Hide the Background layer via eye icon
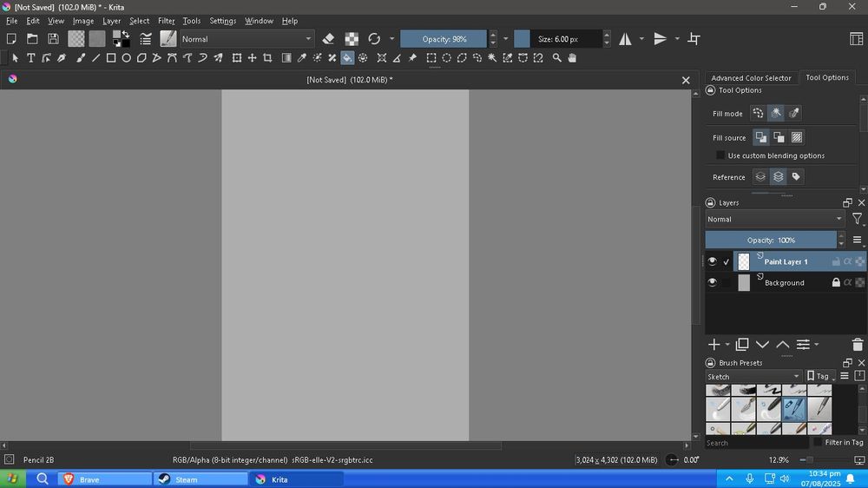Viewport: 868px width, 488px height. click(712, 282)
